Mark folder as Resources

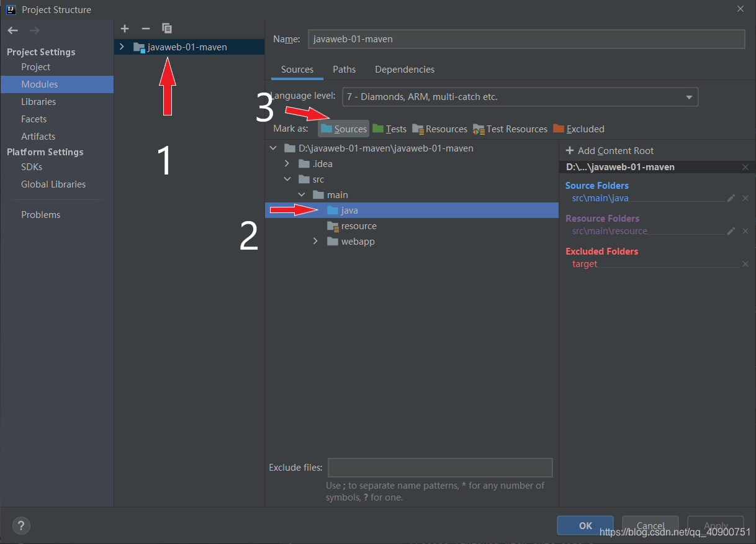point(439,129)
